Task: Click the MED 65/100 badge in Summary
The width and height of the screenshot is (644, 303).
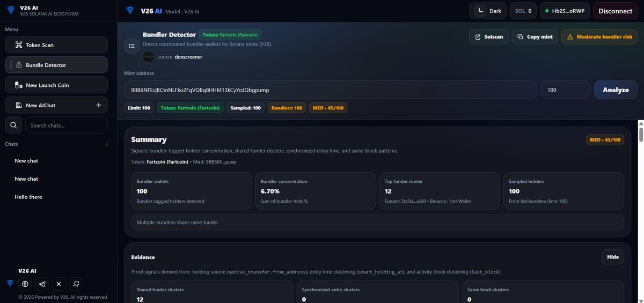Action: click(x=605, y=140)
